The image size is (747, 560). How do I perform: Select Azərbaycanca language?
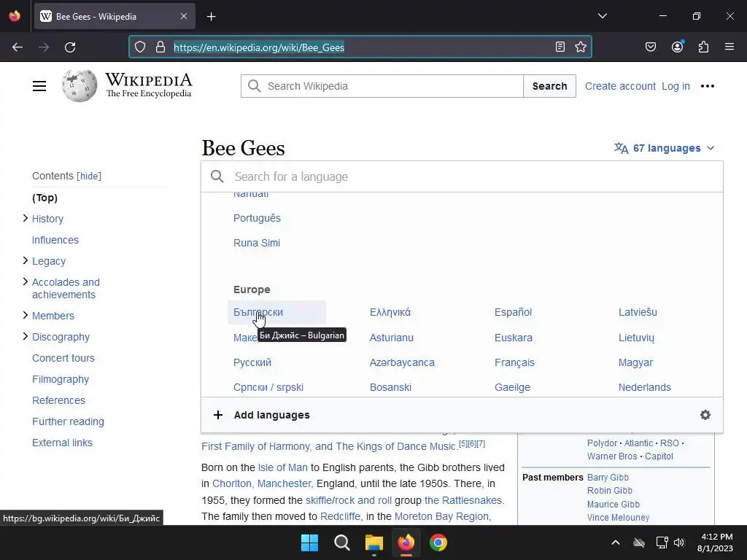[x=402, y=362]
